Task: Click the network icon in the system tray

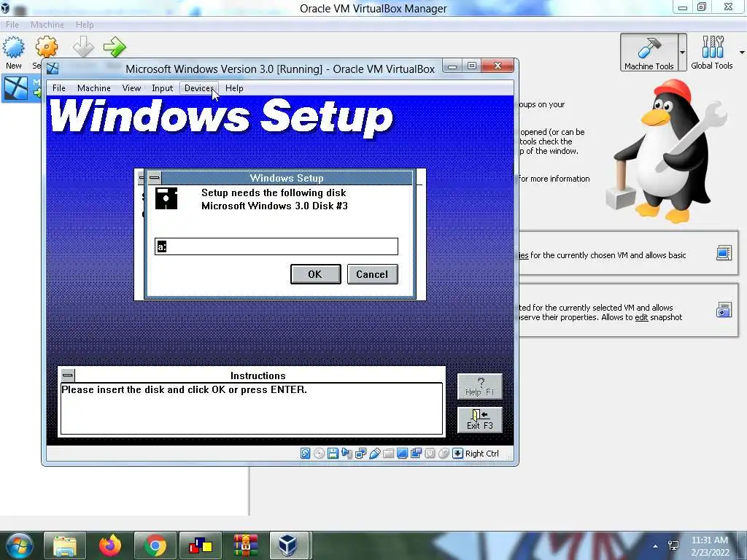Action: click(x=673, y=545)
